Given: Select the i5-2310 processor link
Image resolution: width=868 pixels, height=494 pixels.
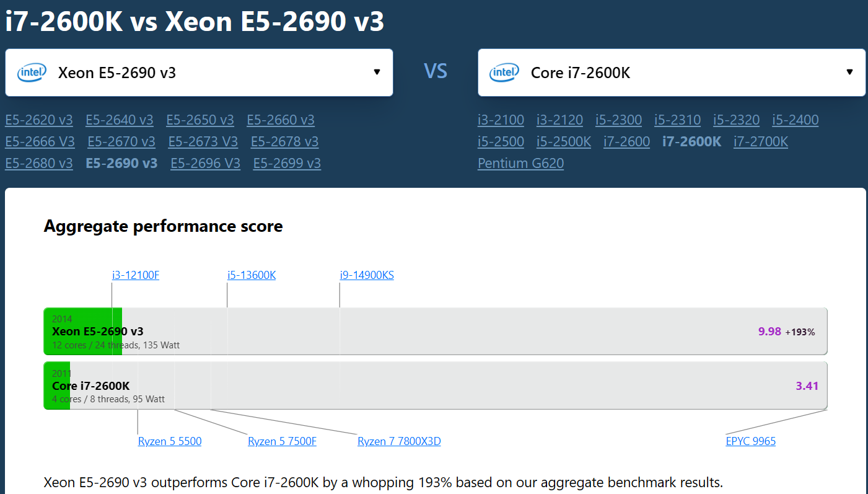Looking at the screenshot, I should (x=678, y=120).
